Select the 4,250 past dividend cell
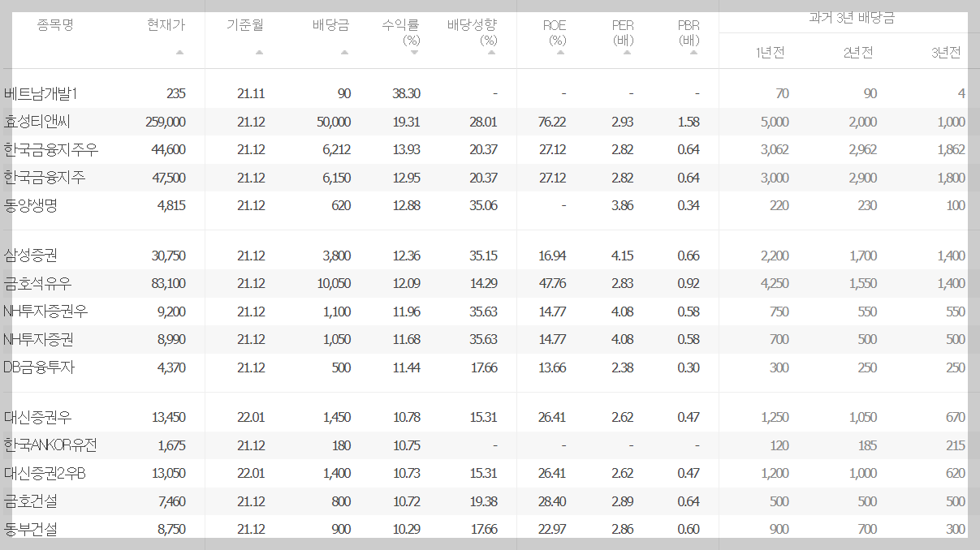This screenshot has width=980, height=550. (775, 284)
